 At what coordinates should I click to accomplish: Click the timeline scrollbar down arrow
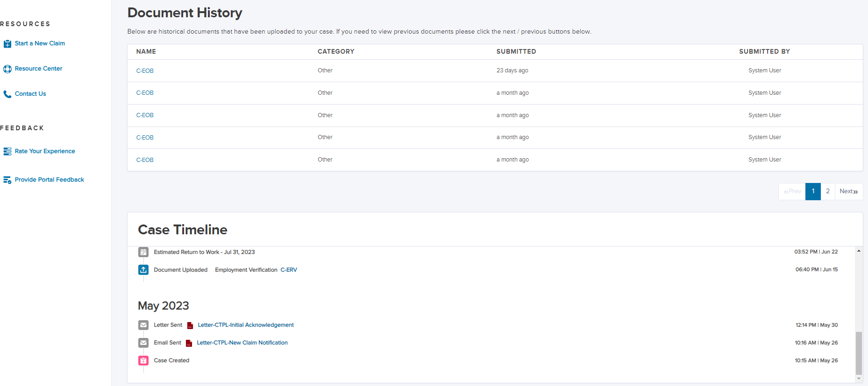point(859,379)
